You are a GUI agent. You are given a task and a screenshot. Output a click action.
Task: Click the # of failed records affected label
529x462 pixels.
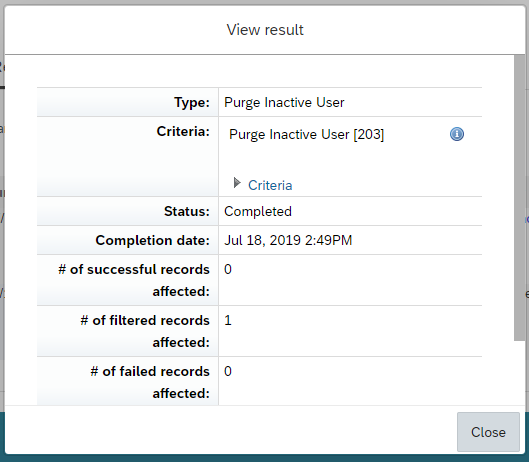[x=150, y=382]
